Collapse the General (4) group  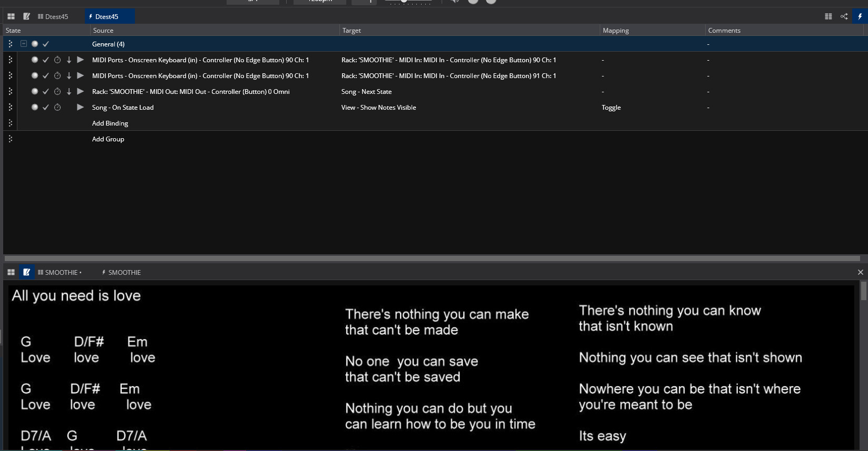(24, 44)
